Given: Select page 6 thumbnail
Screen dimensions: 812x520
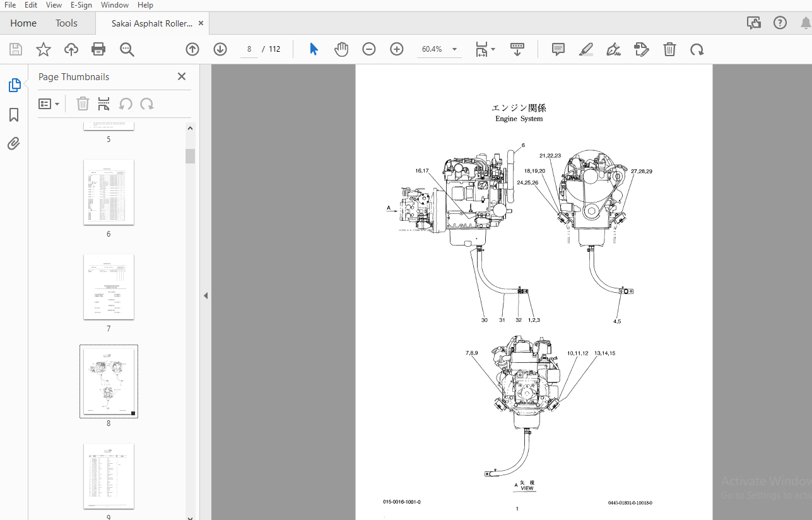Looking at the screenshot, I should point(109,192).
